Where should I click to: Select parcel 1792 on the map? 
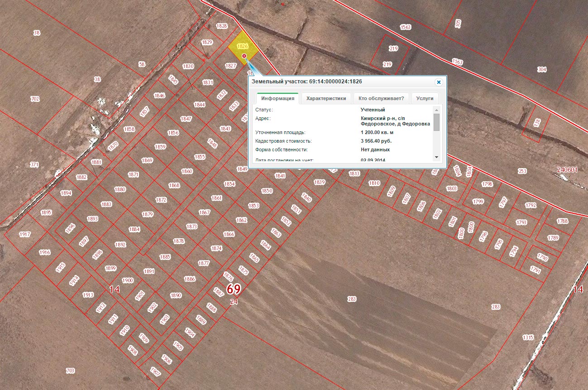pos(531,205)
